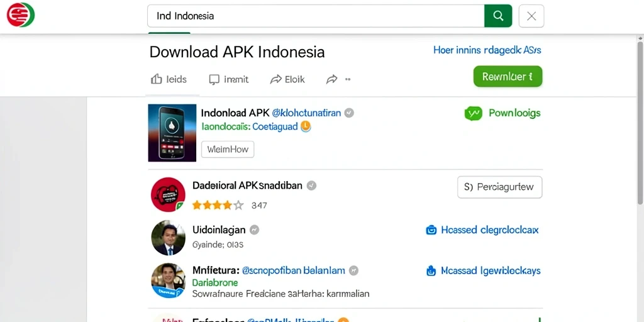Click the green magnifier search button
Image resolution: width=644 pixels, height=322 pixels.
point(498,16)
